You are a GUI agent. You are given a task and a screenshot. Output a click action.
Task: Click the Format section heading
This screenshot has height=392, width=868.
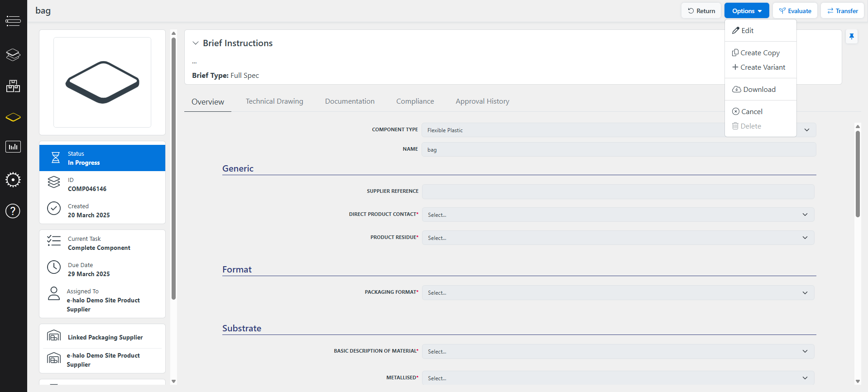(237, 269)
